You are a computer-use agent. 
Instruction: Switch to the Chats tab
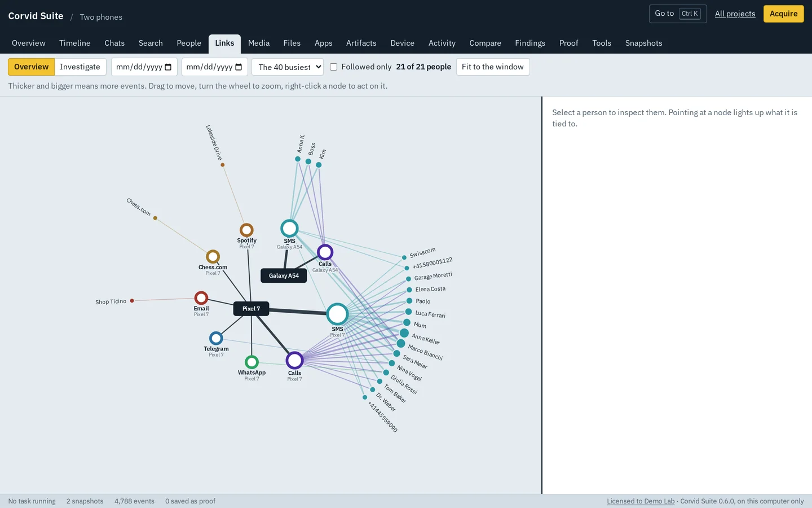point(114,43)
